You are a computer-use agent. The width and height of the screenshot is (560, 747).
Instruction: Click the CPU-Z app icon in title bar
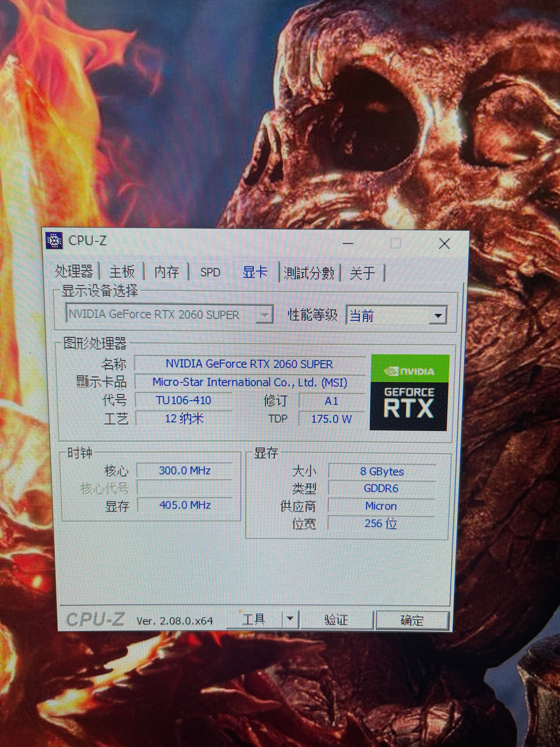pyautogui.click(x=54, y=240)
